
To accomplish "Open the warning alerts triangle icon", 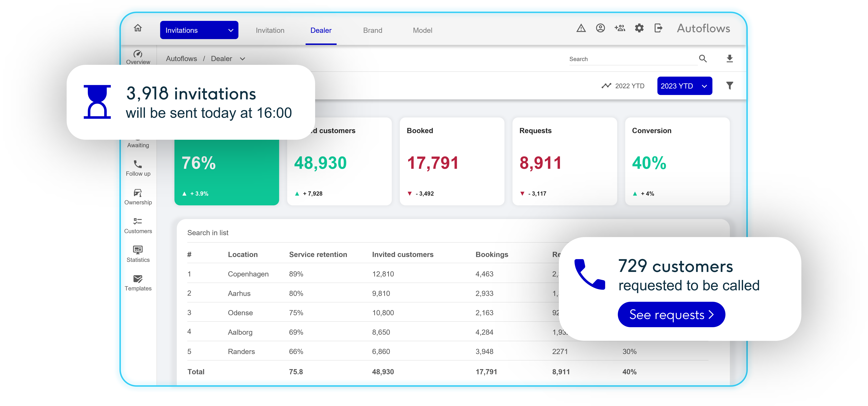I will [x=581, y=28].
